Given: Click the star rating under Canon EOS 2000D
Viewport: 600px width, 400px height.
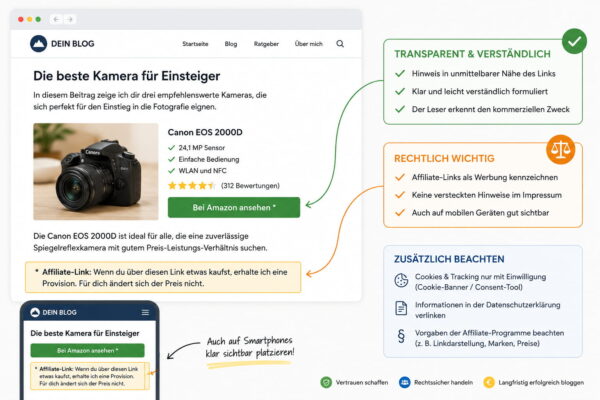Looking at the screenshot, I should pyautogui.click(x=192, y=186).
